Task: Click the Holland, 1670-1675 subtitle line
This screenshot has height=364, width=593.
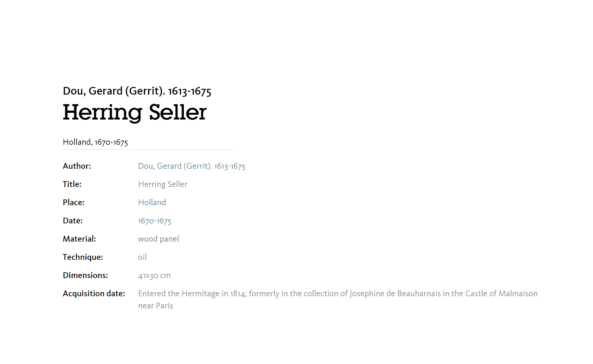Action: [x=95, y=142]
